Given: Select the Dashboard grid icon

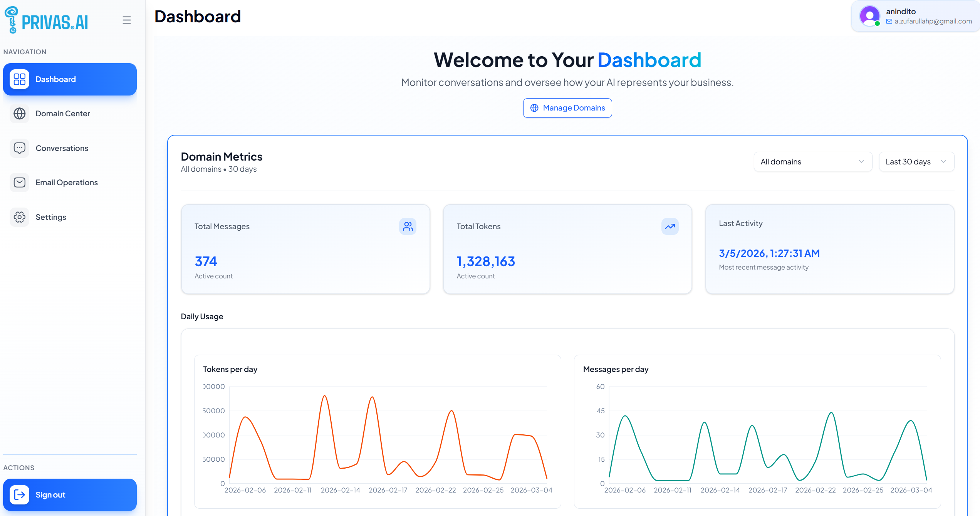Looking at the screenshot, I should point(19,79).
